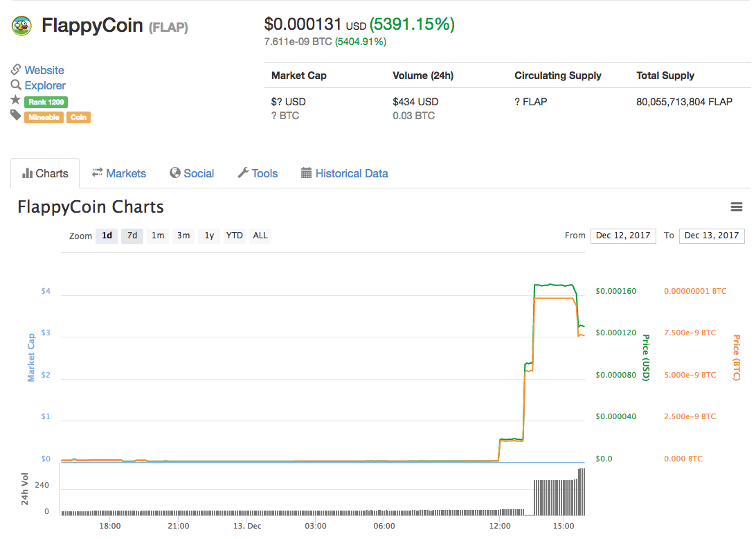This screenshot has height=539, width=756.
Task: Click the calendar icon beside Historical Data
Action: click(306, 173)
